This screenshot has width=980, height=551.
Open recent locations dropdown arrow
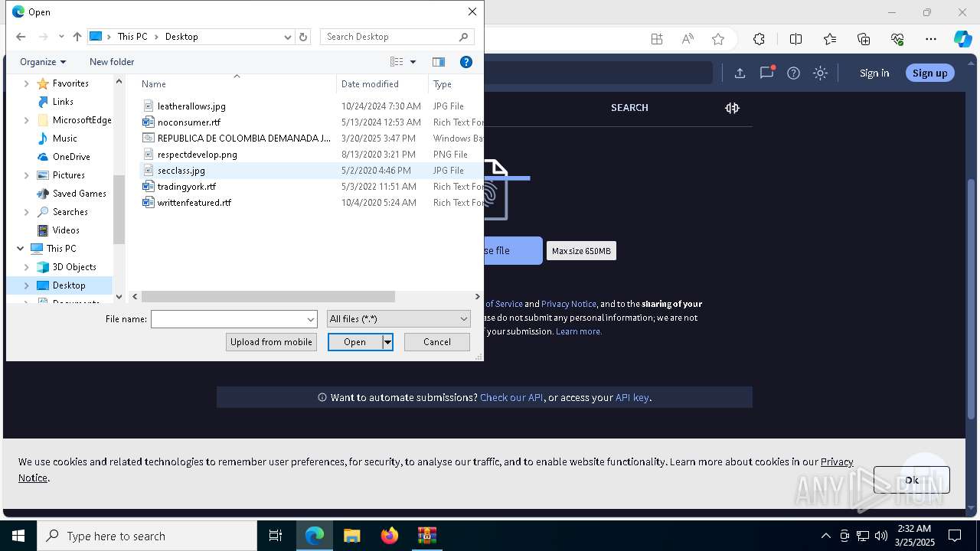coord(61,37)
